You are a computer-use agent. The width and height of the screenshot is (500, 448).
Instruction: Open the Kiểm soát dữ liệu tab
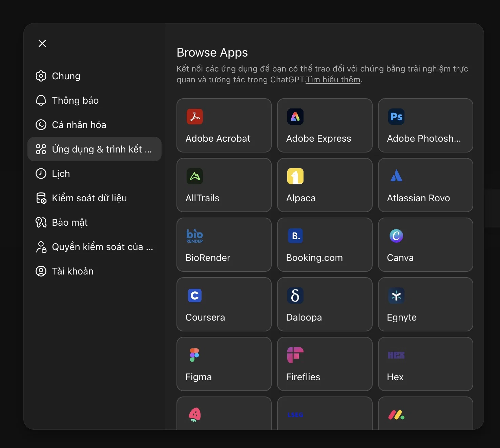[x=95, y=198]
